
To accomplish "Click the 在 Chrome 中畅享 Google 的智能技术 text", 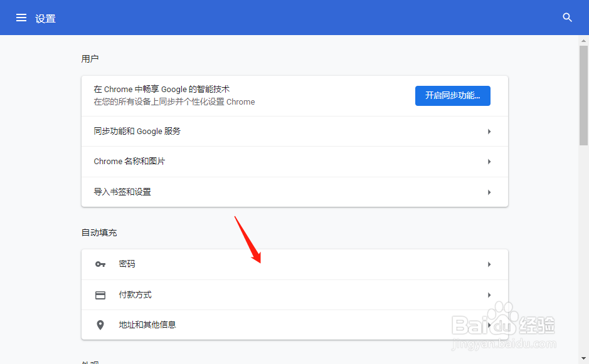I will pos(162,90).
